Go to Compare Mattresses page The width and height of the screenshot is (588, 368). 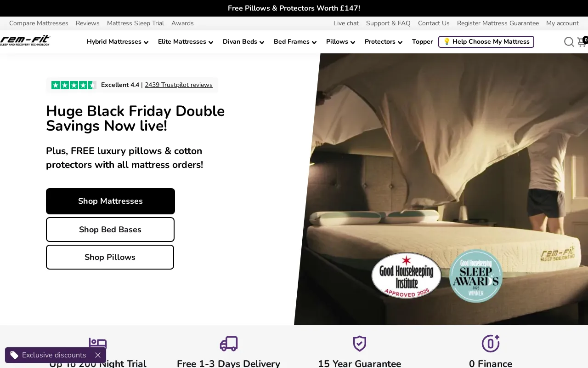pyautogui.click(x=39, y=23)
